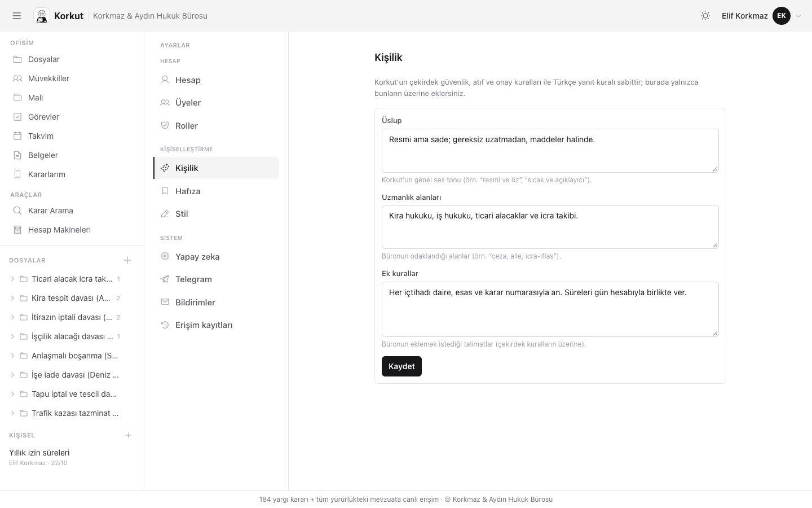Open the Takvim calendar icon
This screenshot has width=812, height=508.
pos(17,136)
